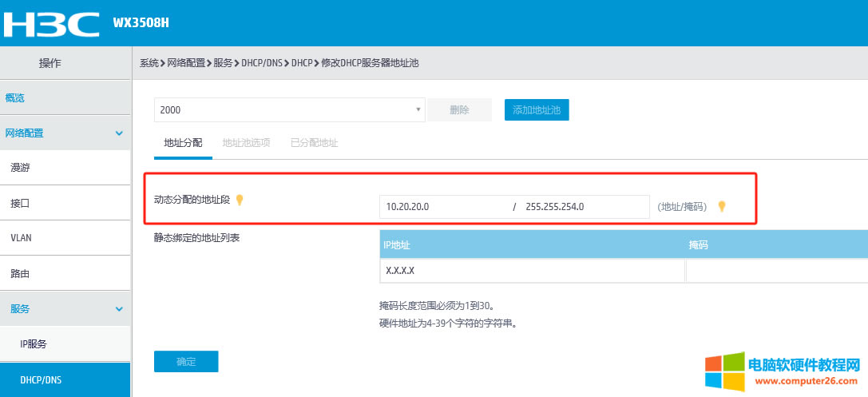Click the hint bulb beside 动态分配的地址段 label
Image resolution: width=868 pixels, height=397 pixels.
coord(239,200)
